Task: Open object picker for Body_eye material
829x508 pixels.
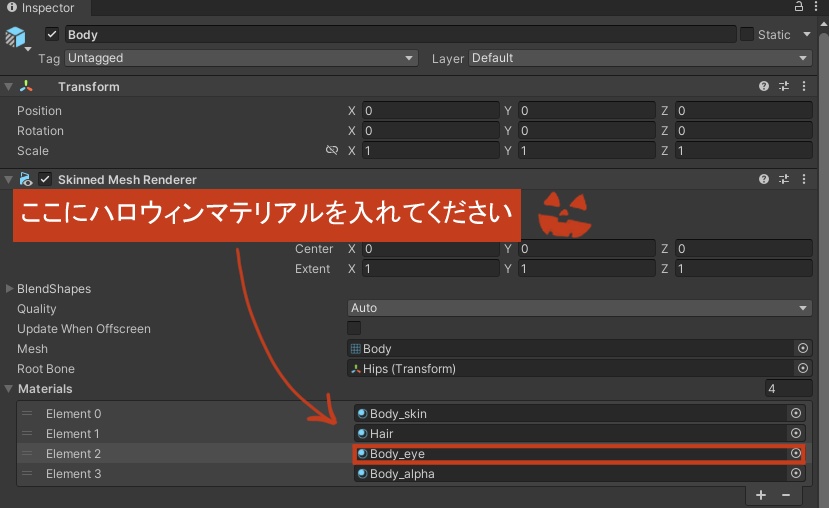Action: [x=796, y=453]
